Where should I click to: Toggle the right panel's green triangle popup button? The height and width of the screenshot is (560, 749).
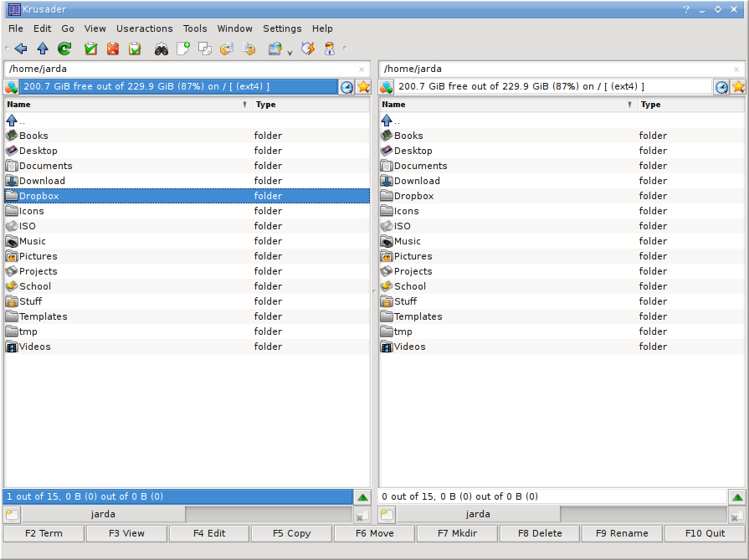(737, 497)
